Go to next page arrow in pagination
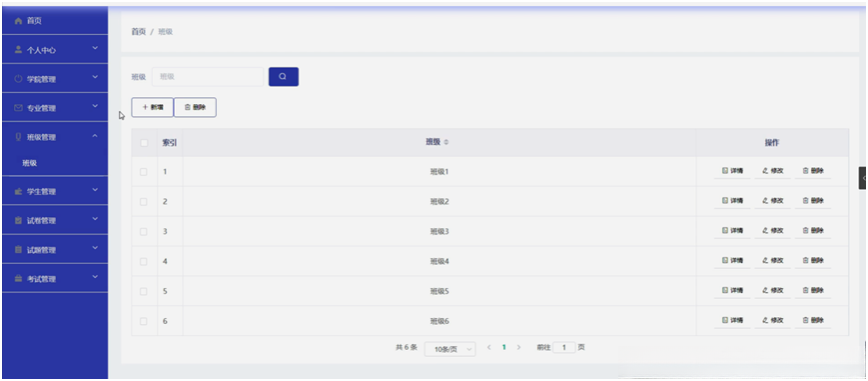 (518, 347)
